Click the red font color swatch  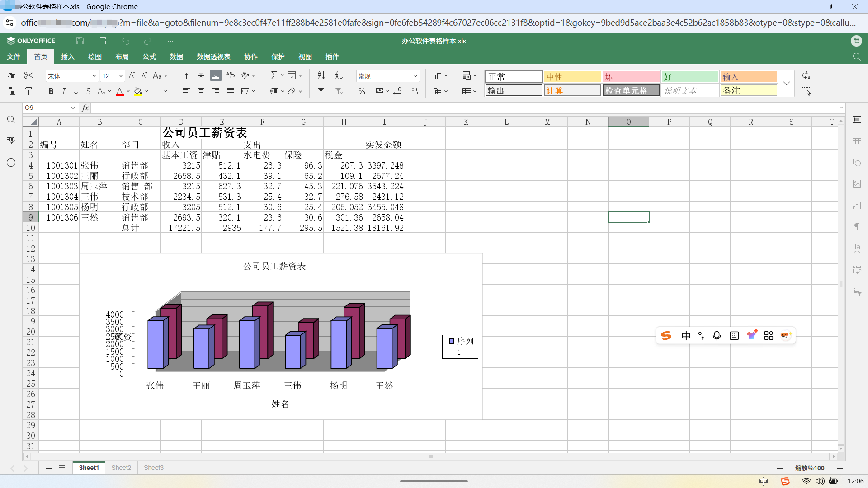(120, 91)
